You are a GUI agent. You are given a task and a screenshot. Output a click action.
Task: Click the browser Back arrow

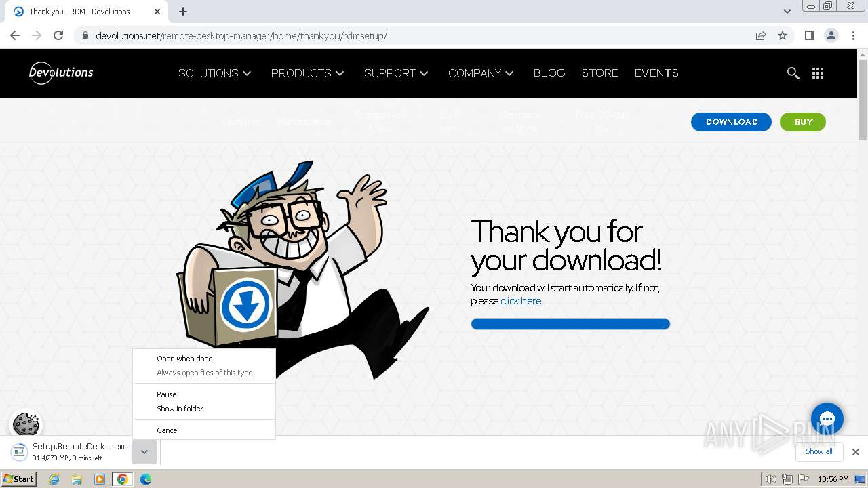(x=15, y=35)
